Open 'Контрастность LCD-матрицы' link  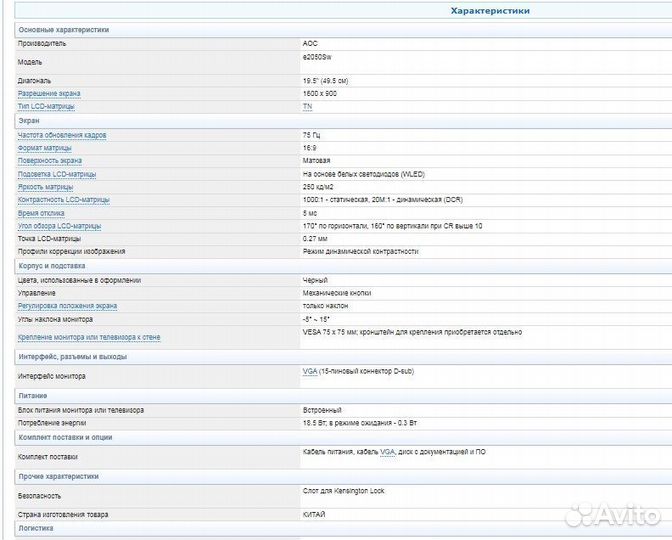pyautogui.click(x=64, y=200)
